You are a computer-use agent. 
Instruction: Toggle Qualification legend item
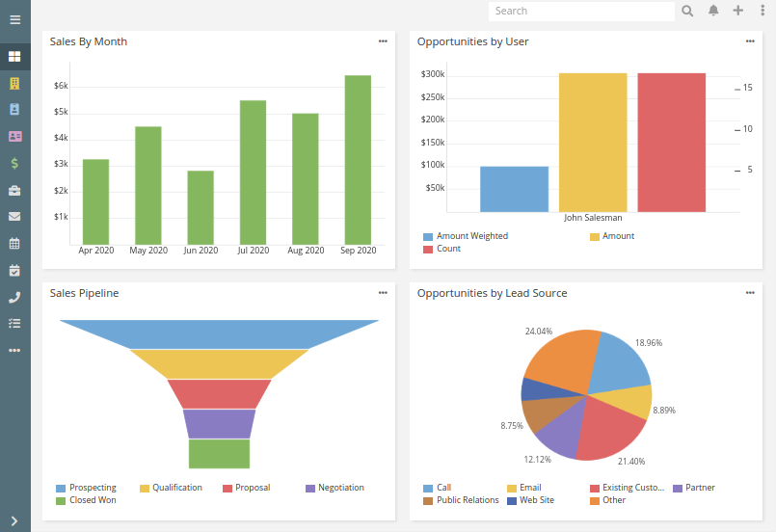172,488
